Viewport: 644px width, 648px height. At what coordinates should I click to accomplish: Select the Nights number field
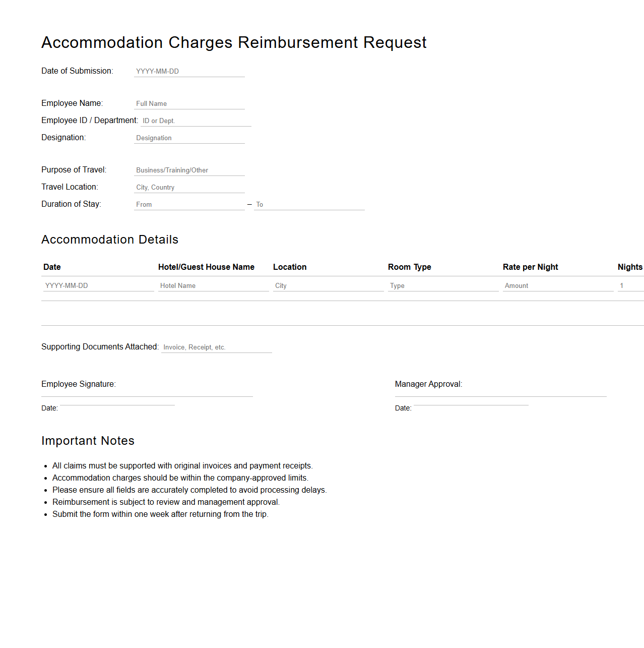(630, 285)
